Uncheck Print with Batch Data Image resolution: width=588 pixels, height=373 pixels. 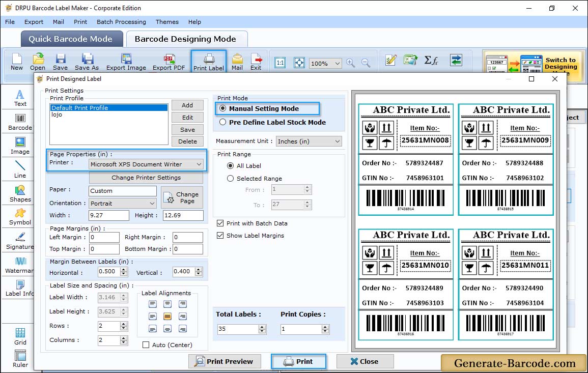220,223
